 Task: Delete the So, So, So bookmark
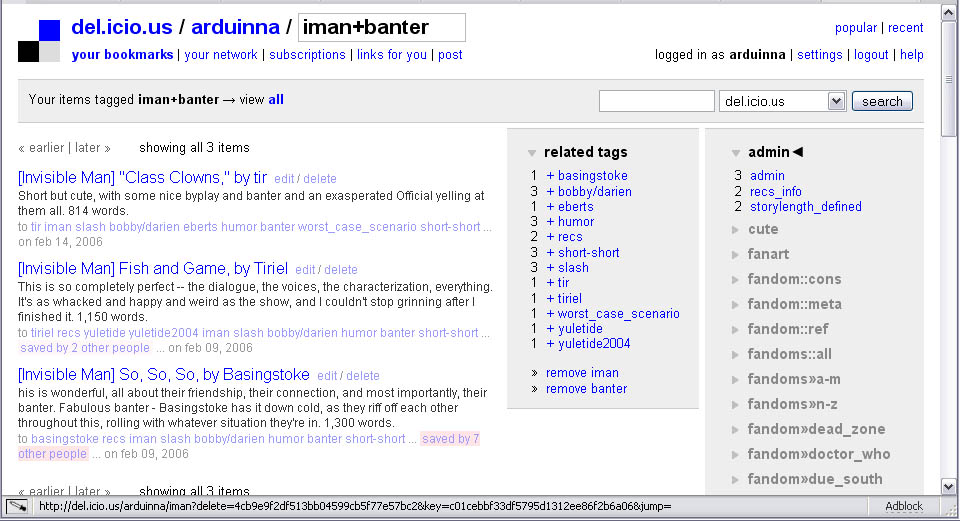point(362,376)
